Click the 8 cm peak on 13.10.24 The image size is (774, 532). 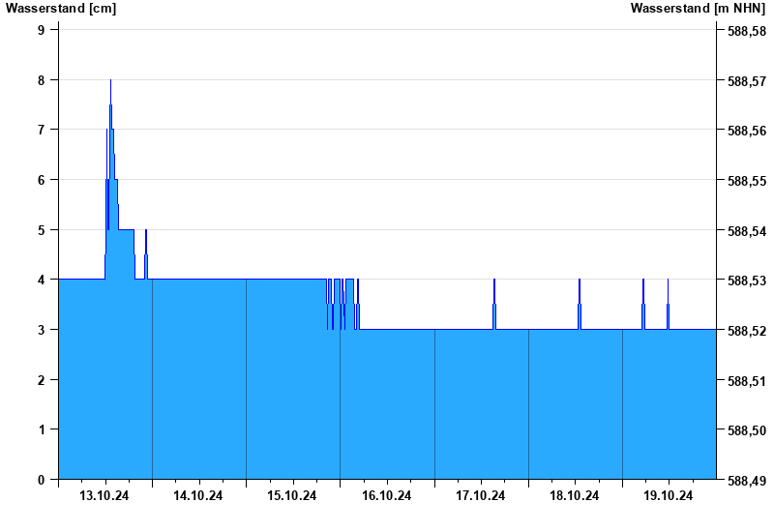[110, 80]
